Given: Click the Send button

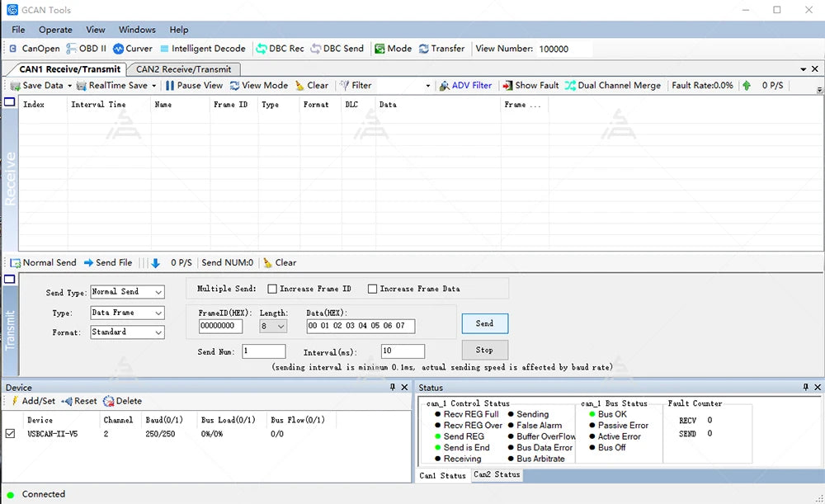Looking at the screenshot, I should (x=484, y=323).
